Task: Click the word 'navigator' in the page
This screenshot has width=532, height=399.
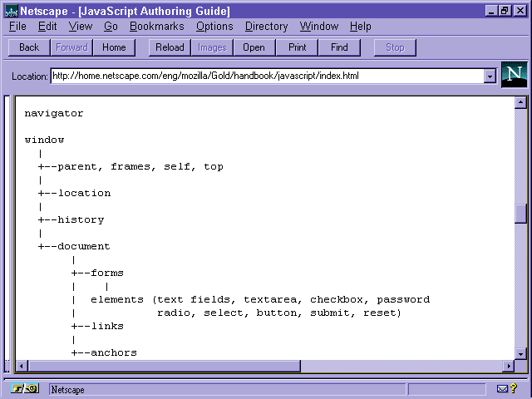Action: pos(54,113)
